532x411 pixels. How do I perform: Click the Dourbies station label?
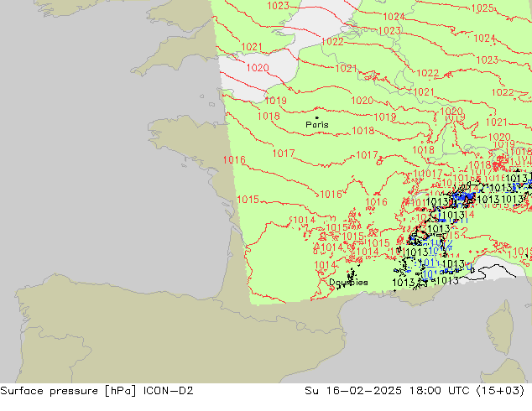point(348,283)
